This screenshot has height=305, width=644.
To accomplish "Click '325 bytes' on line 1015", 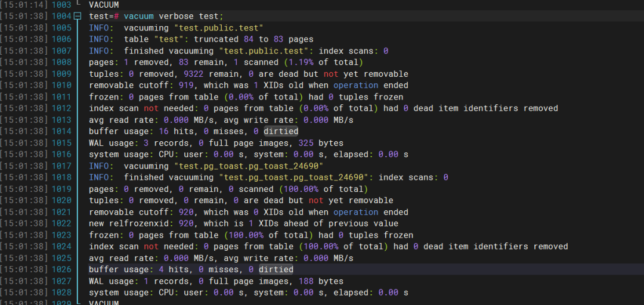I will [x=321, y=143].
